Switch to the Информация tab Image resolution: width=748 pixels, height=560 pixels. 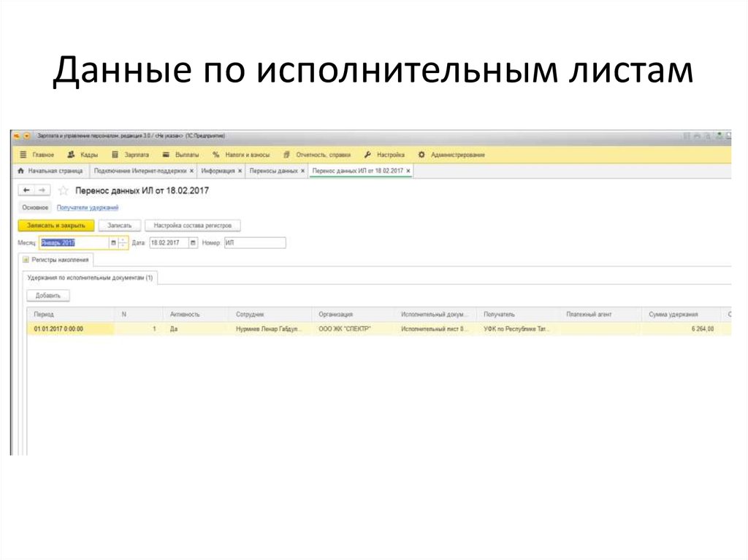[219, 170]
